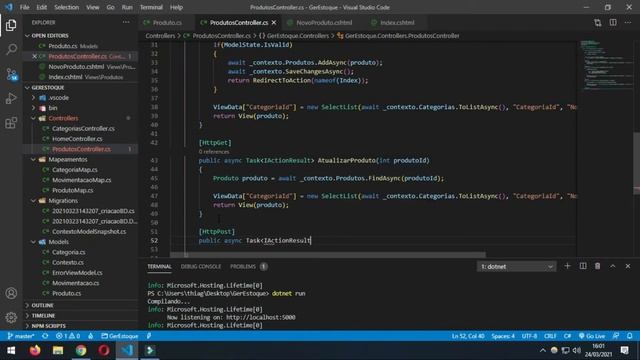Expand the Timeline section
This screenshot has height=360, width=640.
coord(43,316)
